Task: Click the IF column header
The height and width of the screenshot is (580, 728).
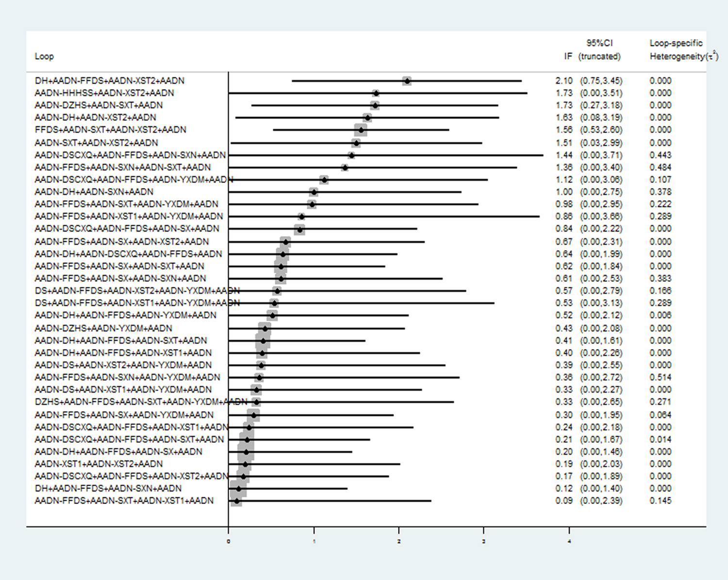Action: point(568,56)
